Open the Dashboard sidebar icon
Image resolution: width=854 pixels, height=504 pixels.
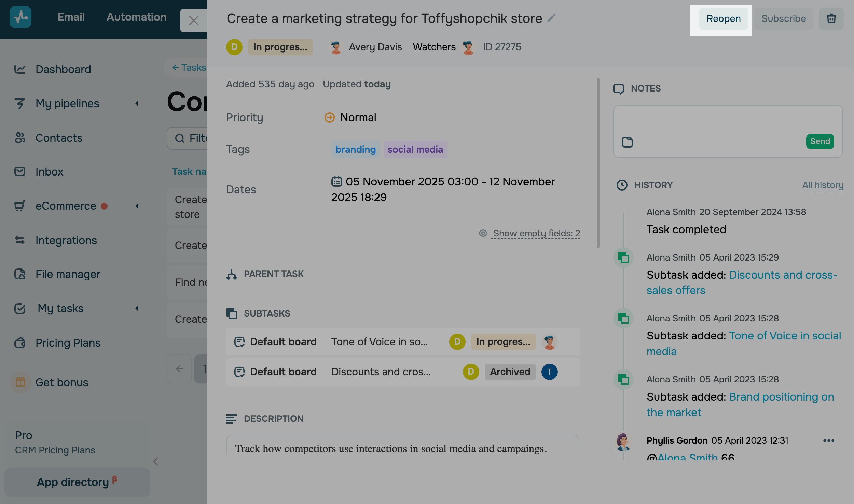pos(20,69)
